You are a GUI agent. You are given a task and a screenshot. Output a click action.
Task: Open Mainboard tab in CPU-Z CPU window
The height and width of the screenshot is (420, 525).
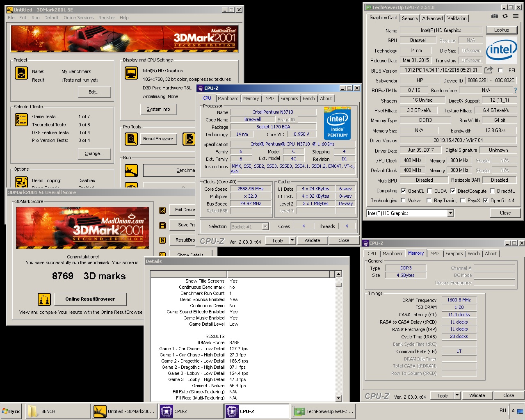pos(228,98)
